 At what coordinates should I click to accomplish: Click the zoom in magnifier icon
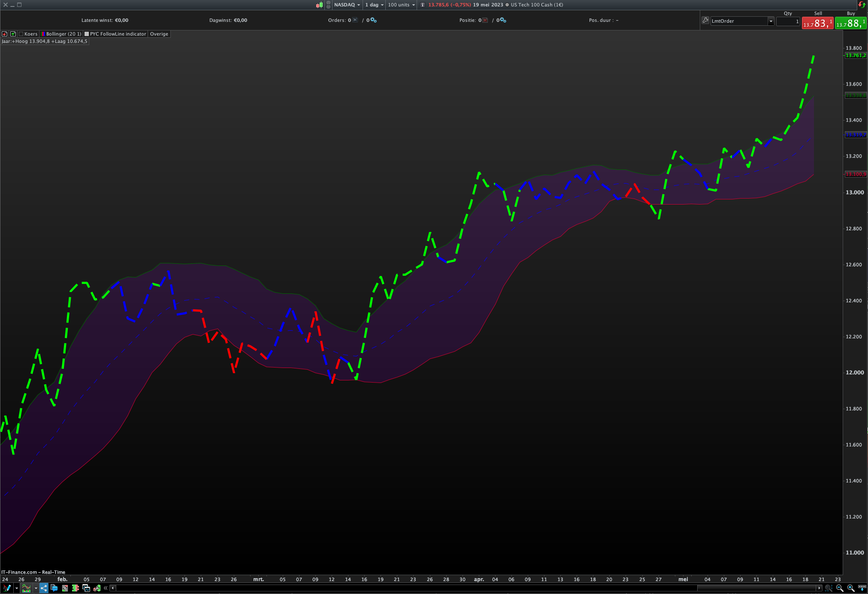851,588
